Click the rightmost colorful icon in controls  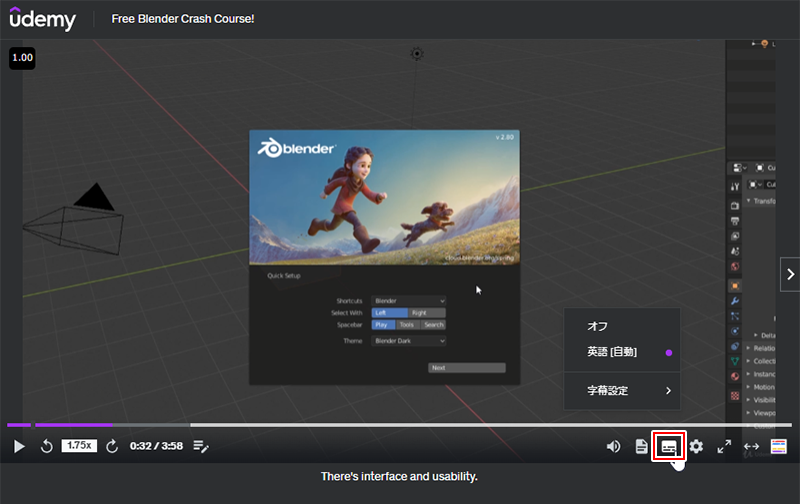(x=779, y=446)
